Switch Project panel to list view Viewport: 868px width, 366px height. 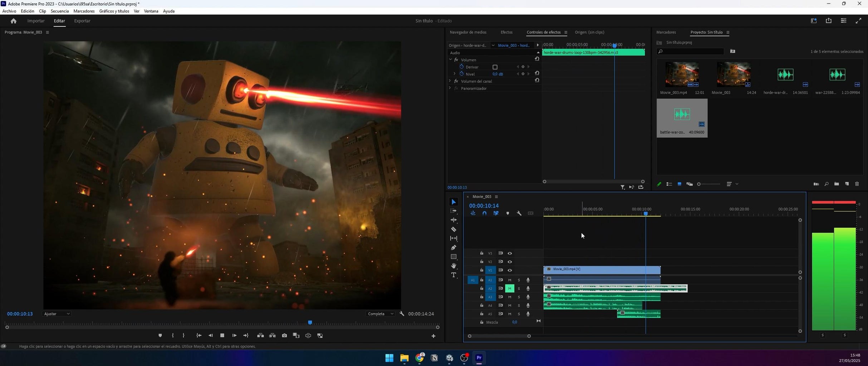669,184
